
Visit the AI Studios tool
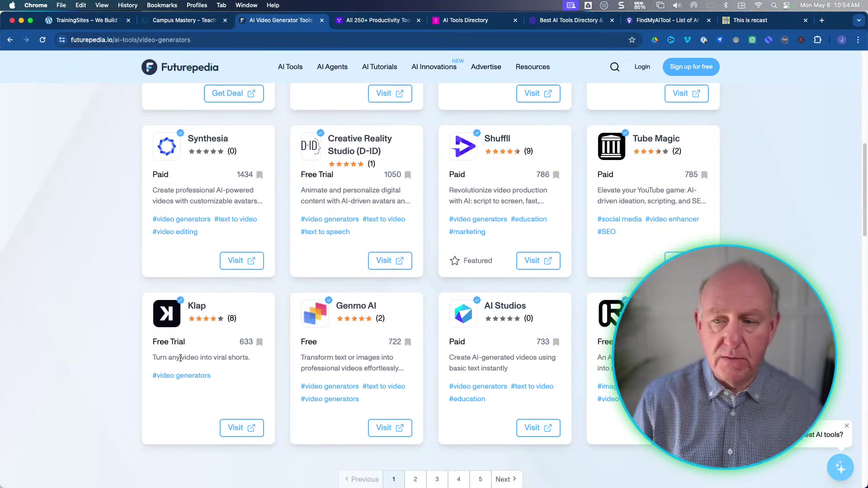(538, 428)
